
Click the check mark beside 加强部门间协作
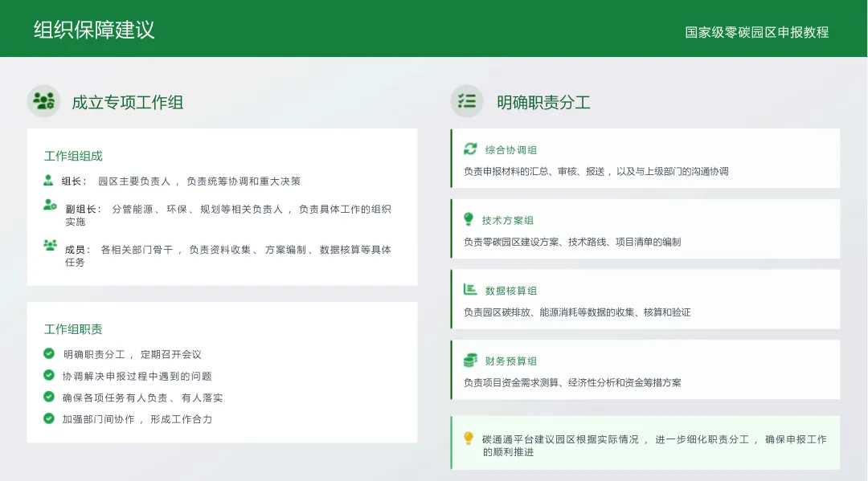click(49, 418)
